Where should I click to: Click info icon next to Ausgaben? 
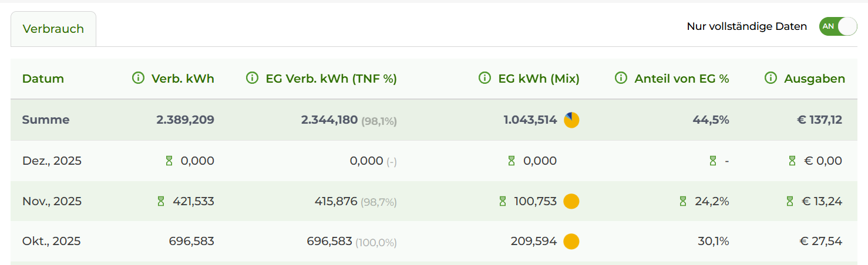pyautogui.click(x=771, y=79)
